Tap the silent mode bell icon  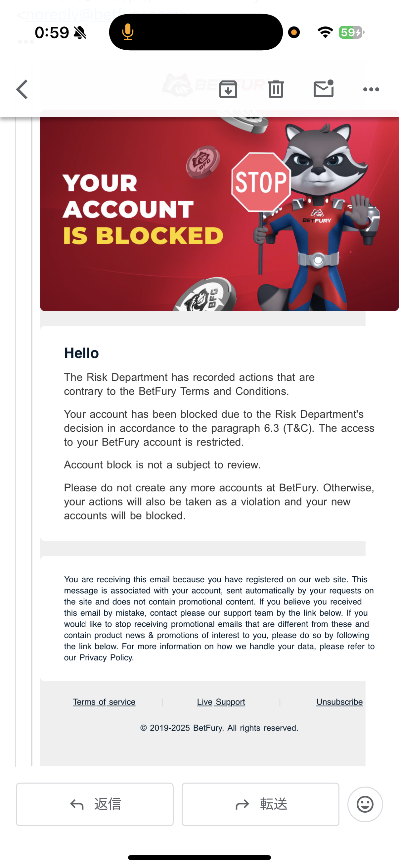point(80,33)
